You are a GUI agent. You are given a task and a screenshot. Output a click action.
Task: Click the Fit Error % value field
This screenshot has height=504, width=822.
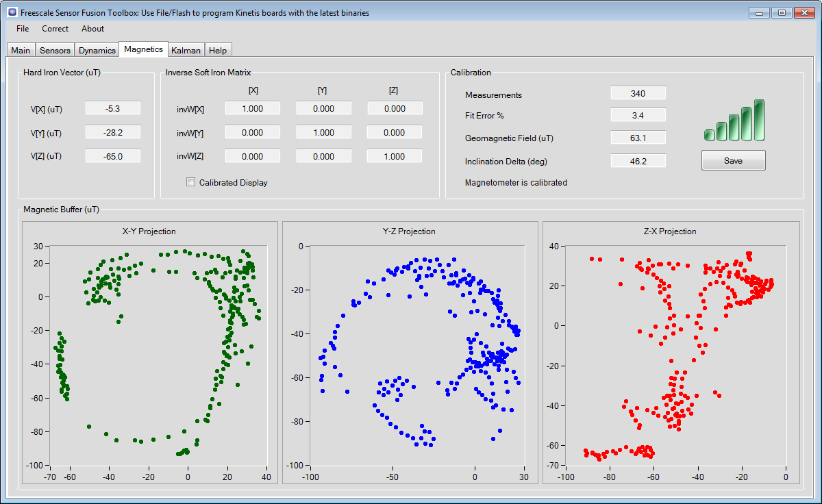click(638, 116)
